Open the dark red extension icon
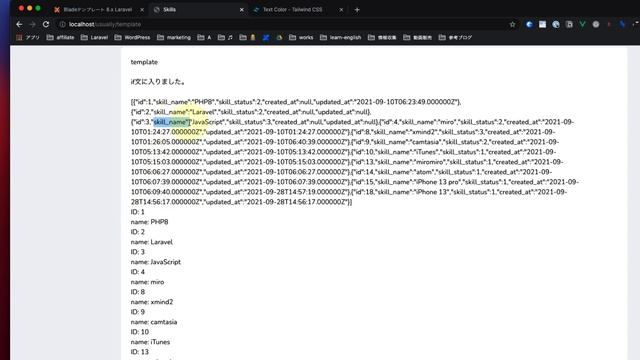Image resolution: width=640 pixels, height=360 pixels. (609, 24)
